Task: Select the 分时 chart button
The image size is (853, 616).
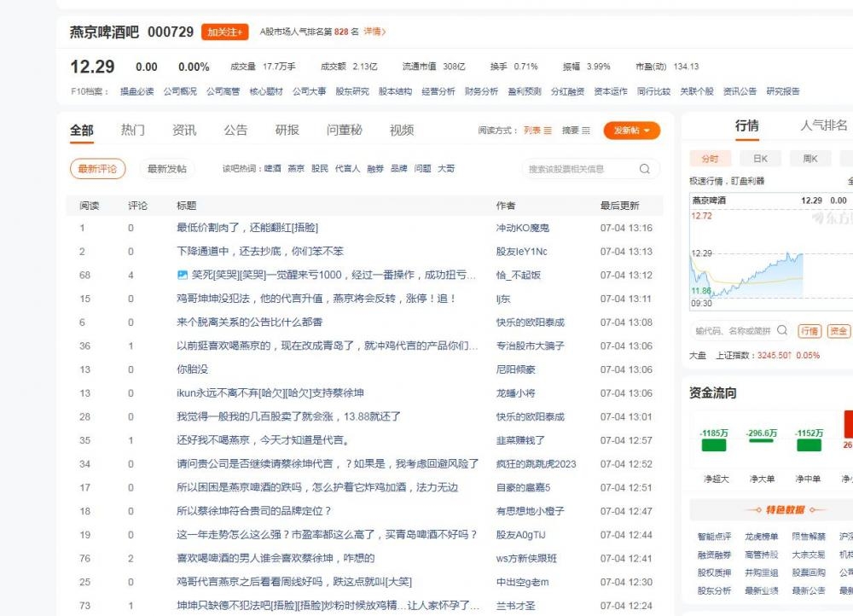Action: click(x=710, y=159)
